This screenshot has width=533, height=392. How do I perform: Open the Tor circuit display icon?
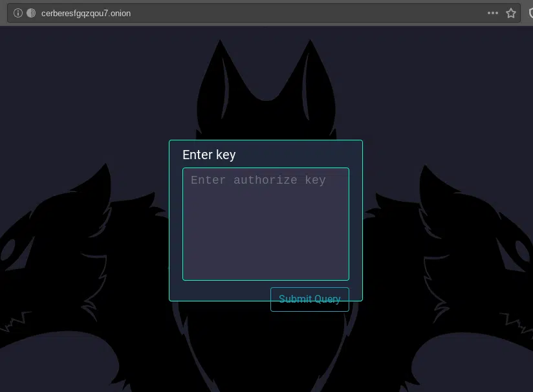click(30, 13)
